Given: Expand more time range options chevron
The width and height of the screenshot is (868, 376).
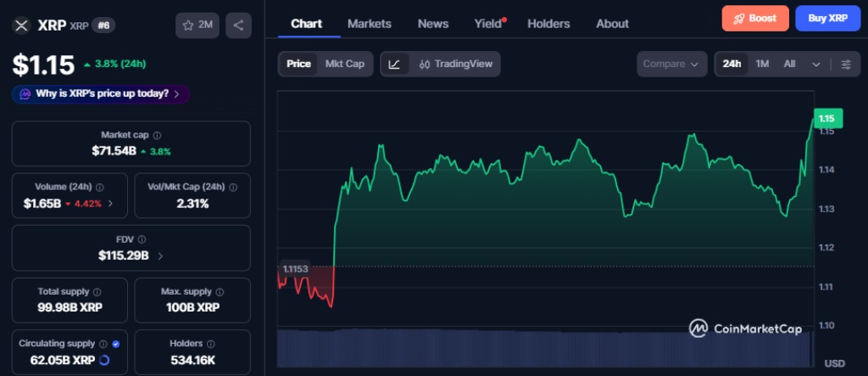Looking at the screenshot, I should coord(816,65).
